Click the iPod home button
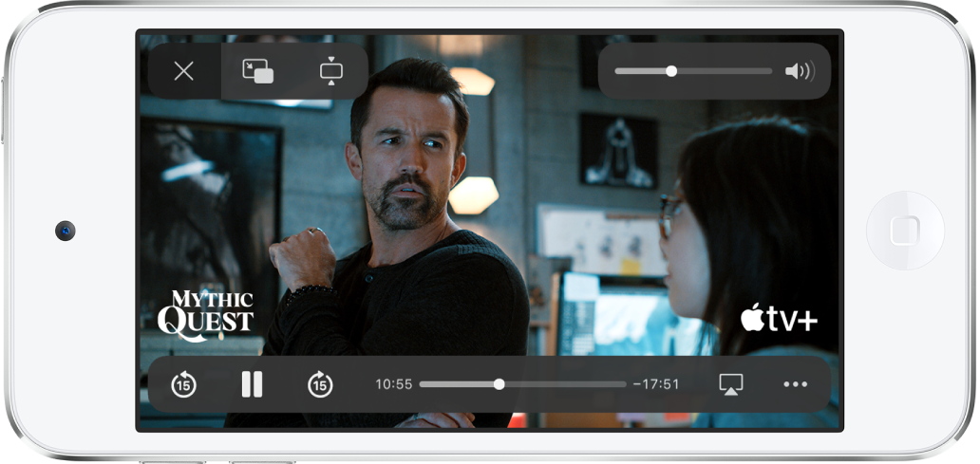 (x=905, y=231)
